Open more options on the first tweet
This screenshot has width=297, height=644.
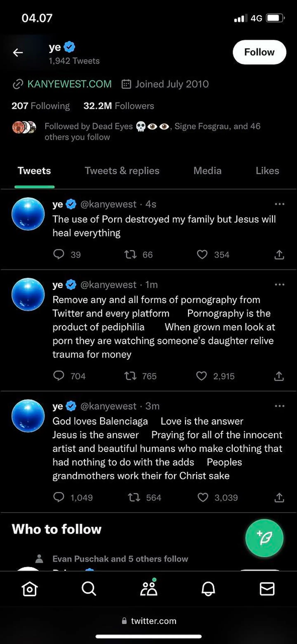[x=279, y=204]
